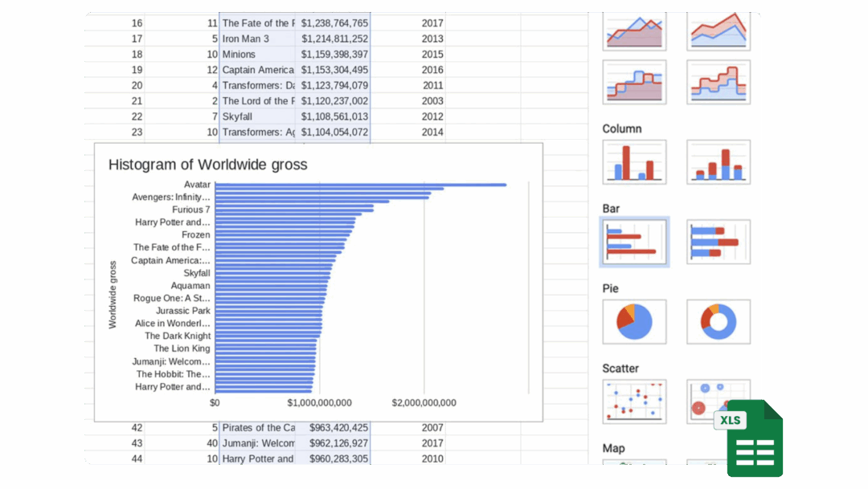This screenshot has width=868, height=489.
Task: Select the year 2013 cell
Action: pyautogui.click(x=408, y=39)
